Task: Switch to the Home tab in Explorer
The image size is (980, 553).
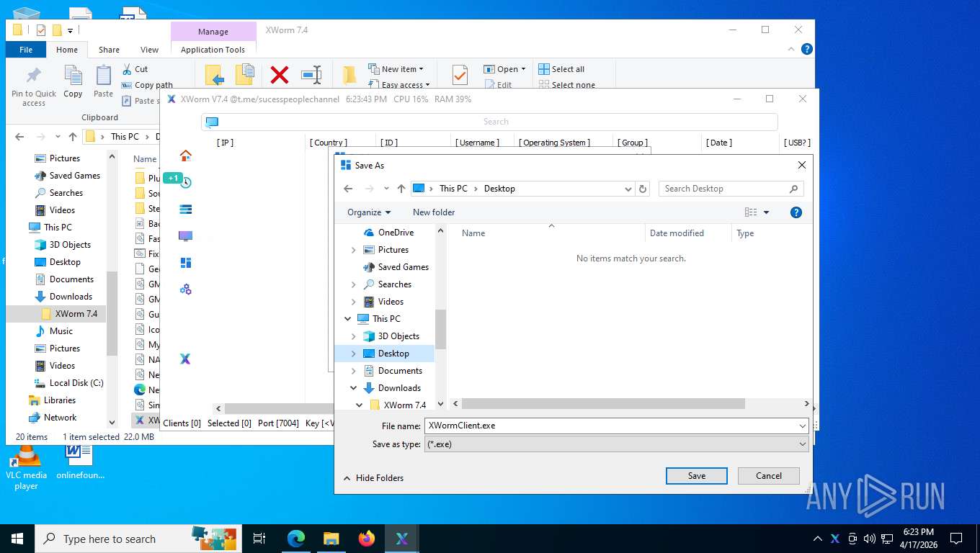Action: click(67, 50)
